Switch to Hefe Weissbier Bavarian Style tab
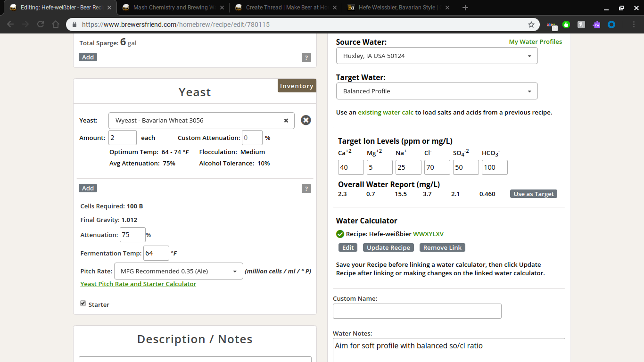644x362 pixels. (x=399, y=8)
